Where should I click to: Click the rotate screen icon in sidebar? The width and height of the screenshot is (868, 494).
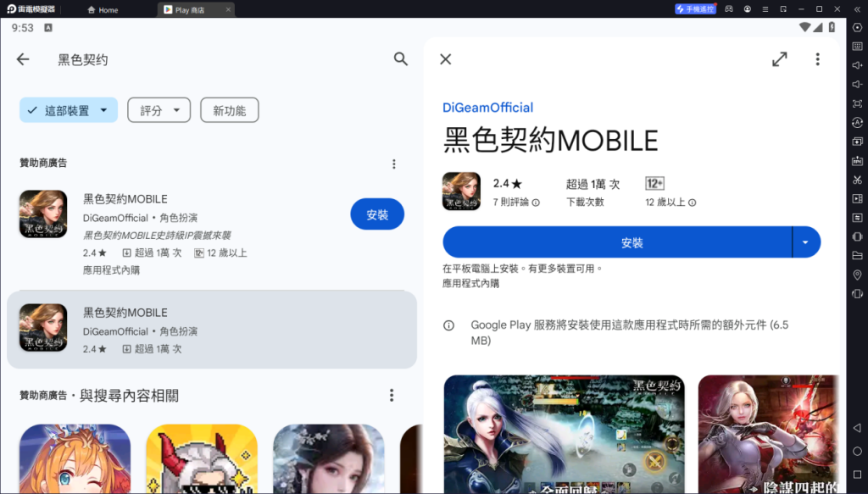coord(858,294)
